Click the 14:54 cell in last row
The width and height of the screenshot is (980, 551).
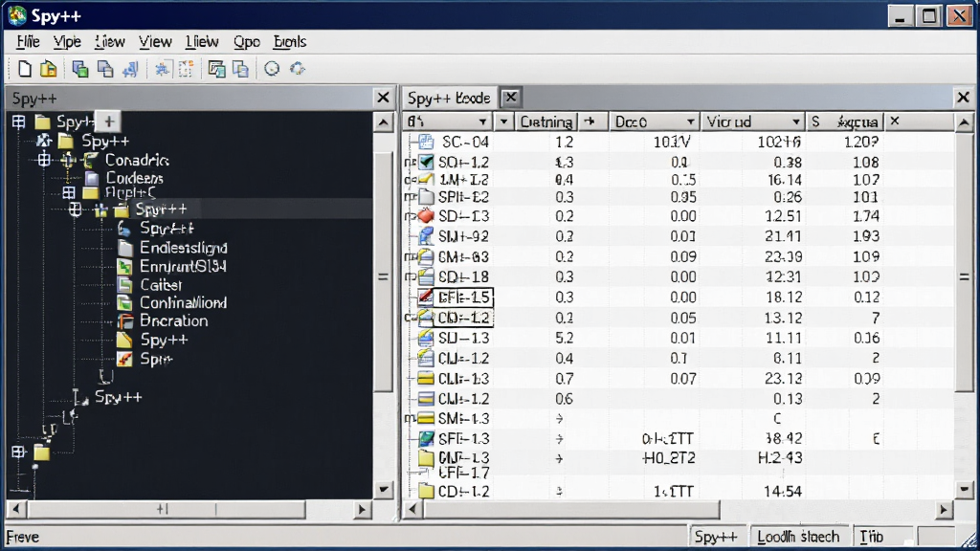pos(783,492)
